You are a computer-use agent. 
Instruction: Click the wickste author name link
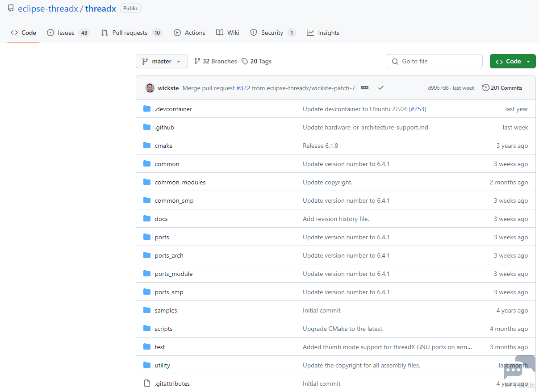[x=168, y=88]
